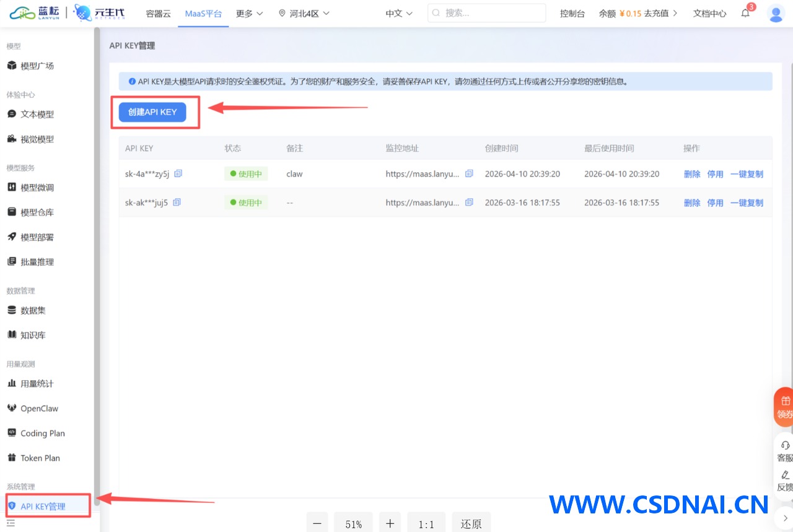Click 一键复制 for the claw key
This screenshot has height=532, width=793.
coord(747,174)
